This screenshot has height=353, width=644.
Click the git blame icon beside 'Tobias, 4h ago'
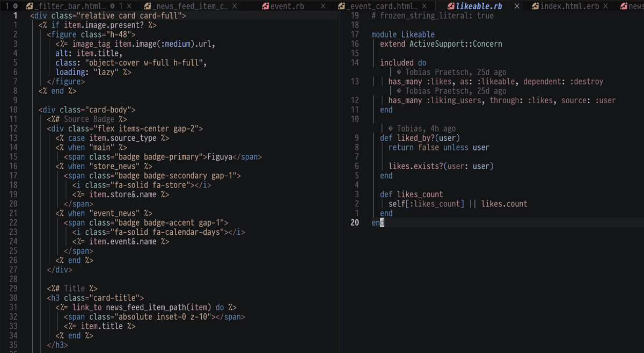(x=390, y=128)
